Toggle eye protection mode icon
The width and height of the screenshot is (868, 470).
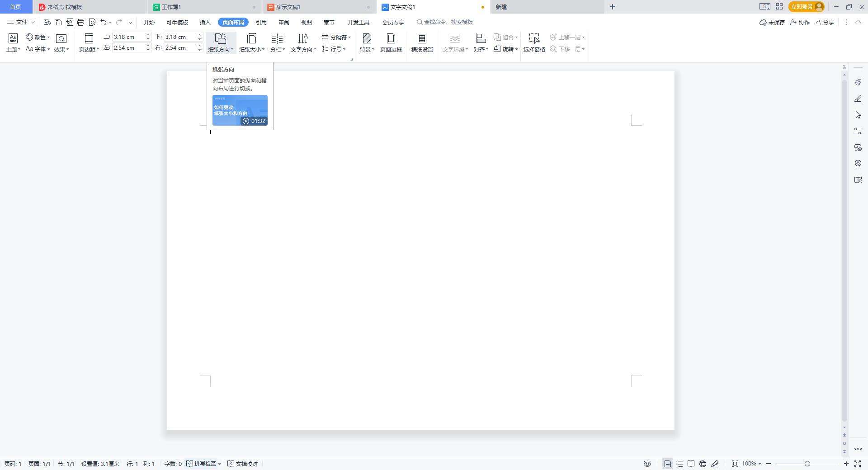pos(647,464)
